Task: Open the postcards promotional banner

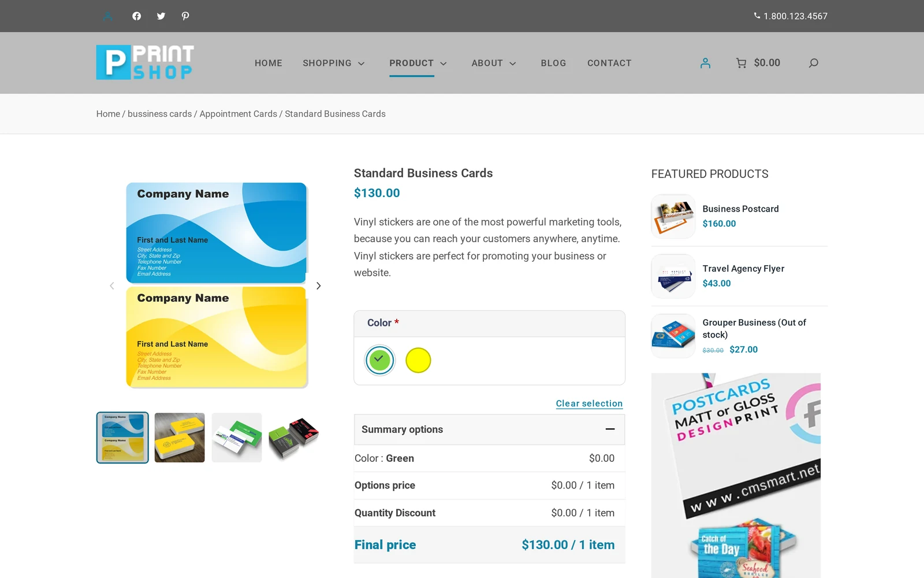Action: [736, 475]
